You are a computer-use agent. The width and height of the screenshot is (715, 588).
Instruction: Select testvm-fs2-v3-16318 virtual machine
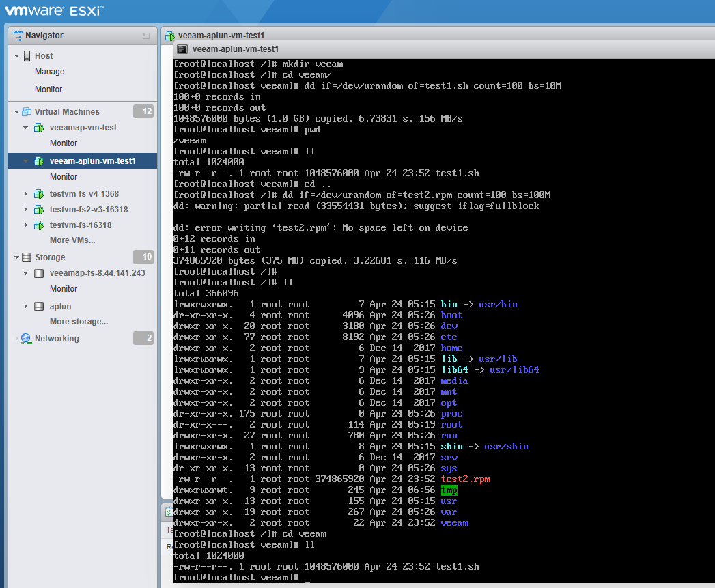click(89, 210)
